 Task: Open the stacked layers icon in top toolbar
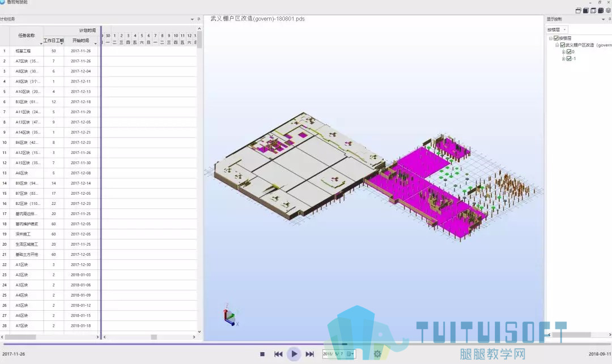(x=608, y=11)
